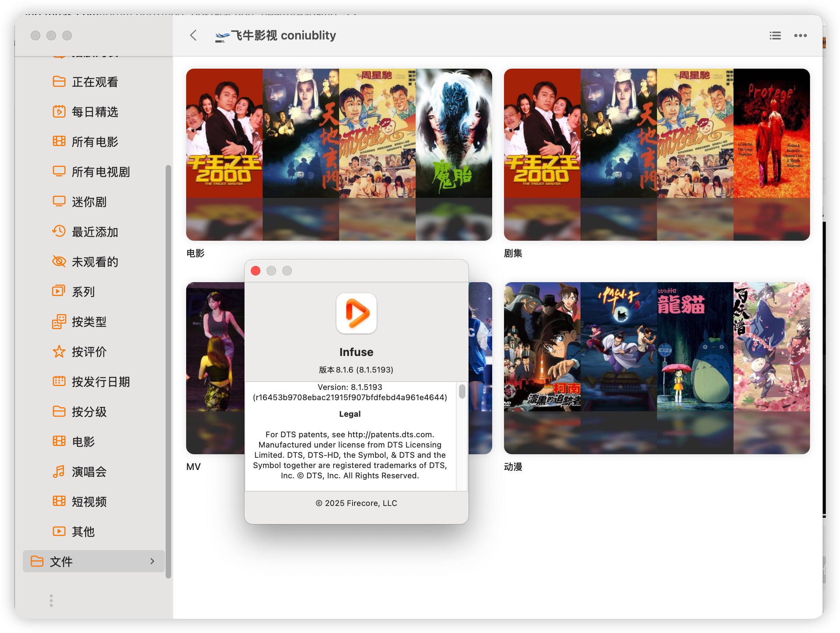Screen dimensions: 840x633
Task: Click the 电影 label under first collection
Action: click(195, 253)
